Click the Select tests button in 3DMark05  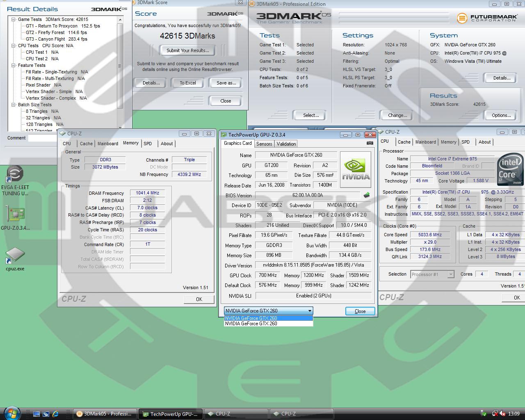pos(311,115)
